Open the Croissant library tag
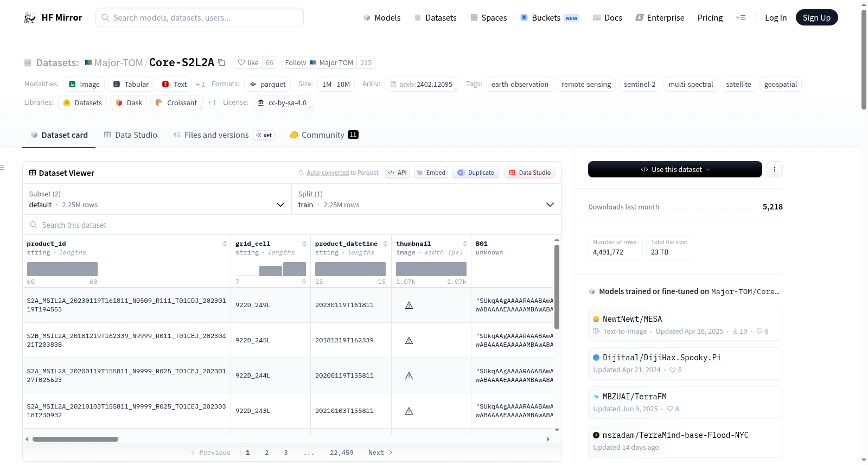The height and width of the screenshot is (465, 868). (x=176, y=103)
